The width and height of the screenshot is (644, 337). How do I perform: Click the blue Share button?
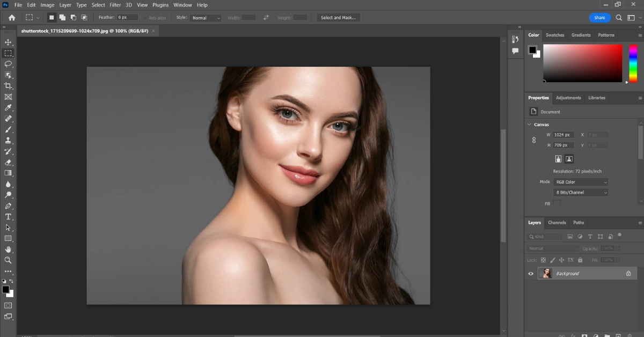599,18
